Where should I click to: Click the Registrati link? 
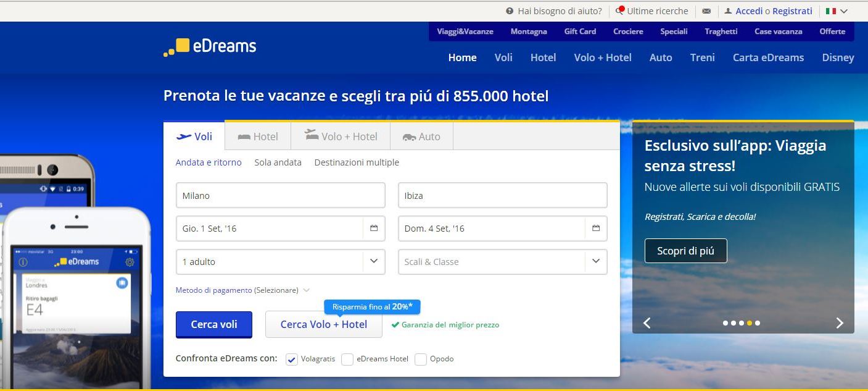[792, 11]
